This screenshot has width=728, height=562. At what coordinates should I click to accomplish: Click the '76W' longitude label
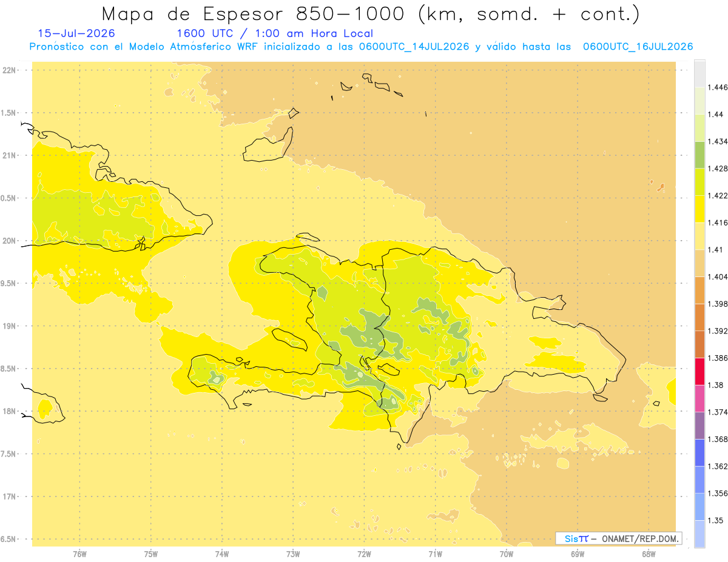point(79,554)
